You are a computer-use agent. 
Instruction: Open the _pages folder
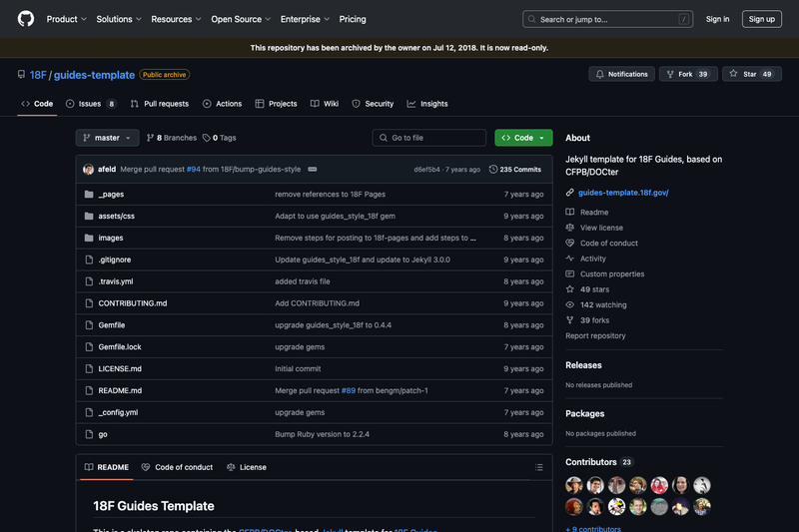click(x=111, y=194)
